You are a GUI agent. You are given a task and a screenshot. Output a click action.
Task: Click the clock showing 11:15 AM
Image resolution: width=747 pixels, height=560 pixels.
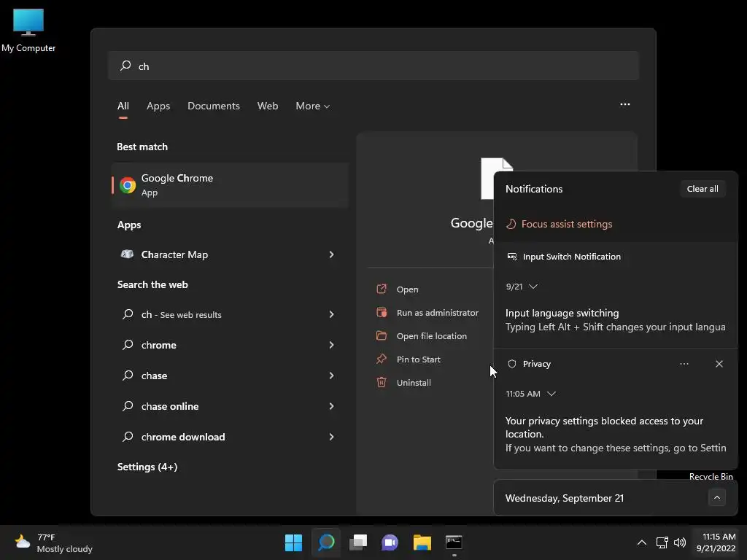(x=716, y=542)
